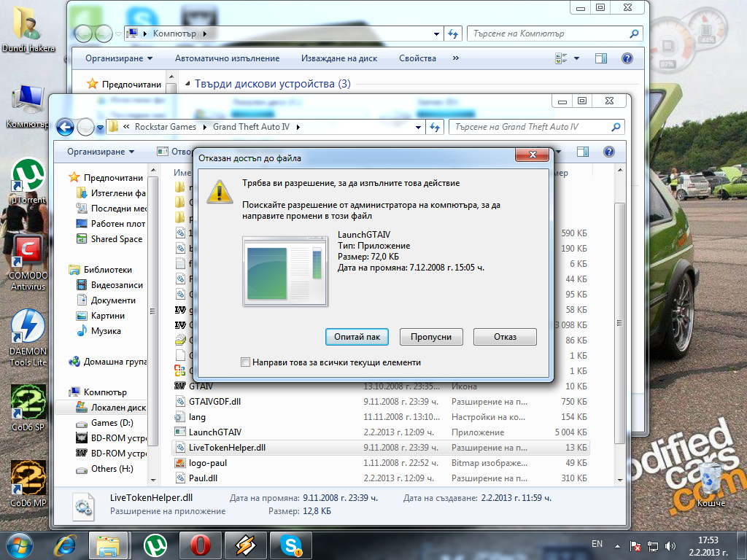The height and width of the screenshot is (560, 747).
Task: Check 'Направи това за всички текущи елементи'
Action: click(x=245, y=362)
